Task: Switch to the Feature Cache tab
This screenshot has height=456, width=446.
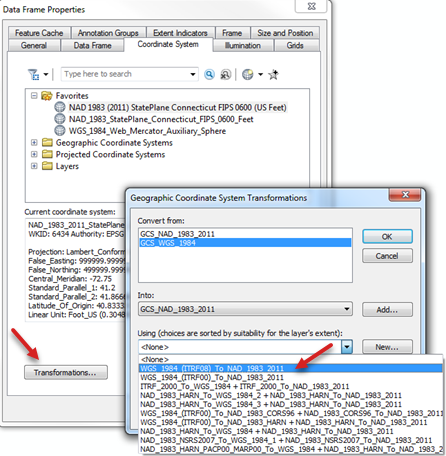Action: pyautogui.click(x=39, y=33)
